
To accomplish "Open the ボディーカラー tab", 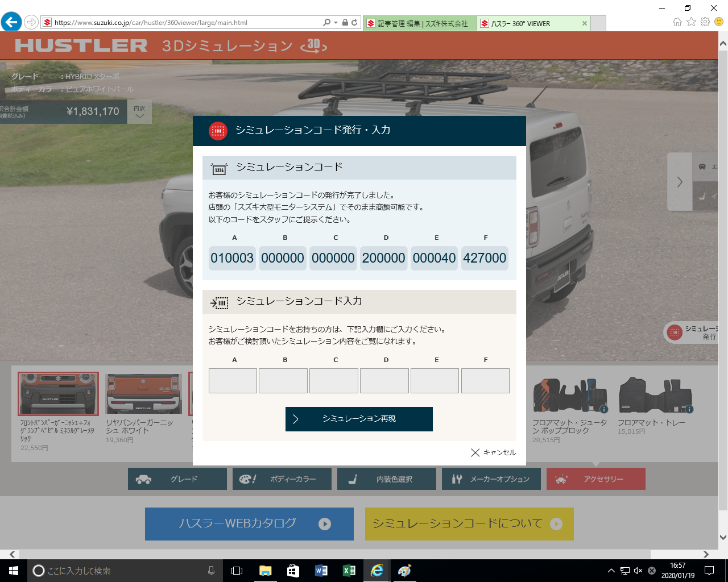I will pyautogui.click(x=282, y=479).
